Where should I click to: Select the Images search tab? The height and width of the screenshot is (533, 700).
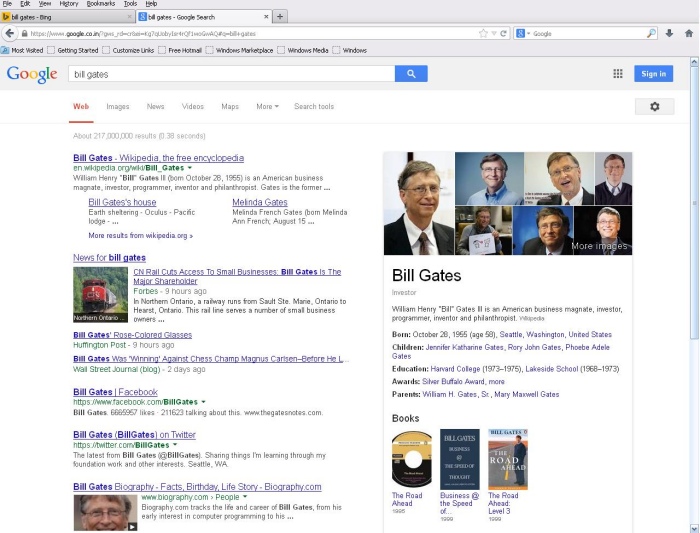118,107
